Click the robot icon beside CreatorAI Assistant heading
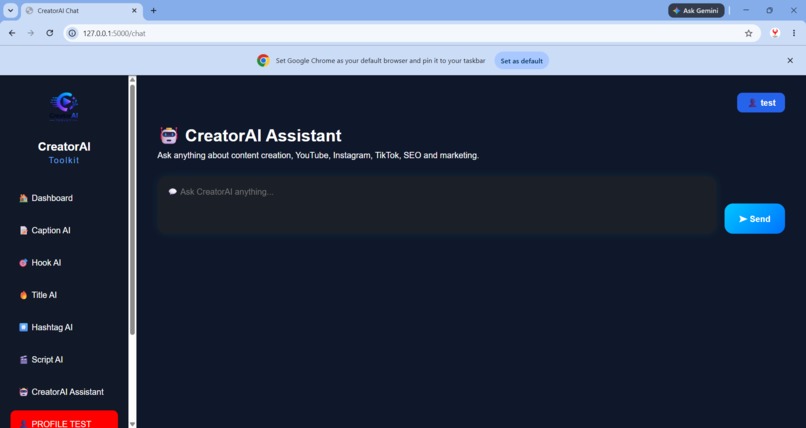The height and width of the screenshot is (428, 806). pyautogui.click(x=169, y=136)
